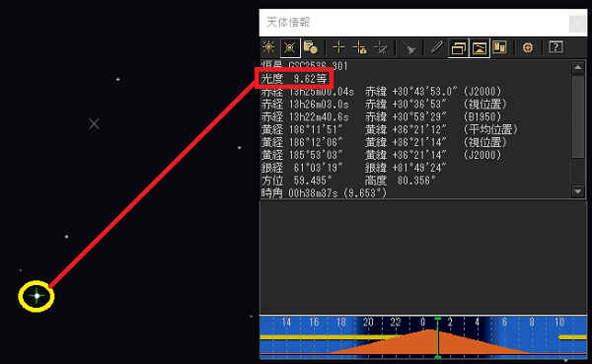Click the scroll down arrow in info list
This screenshot has width=592, height=364.
tap(578, 191)
